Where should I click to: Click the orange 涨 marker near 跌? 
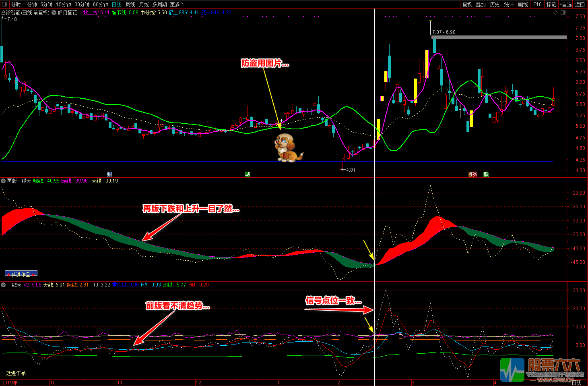473,174
